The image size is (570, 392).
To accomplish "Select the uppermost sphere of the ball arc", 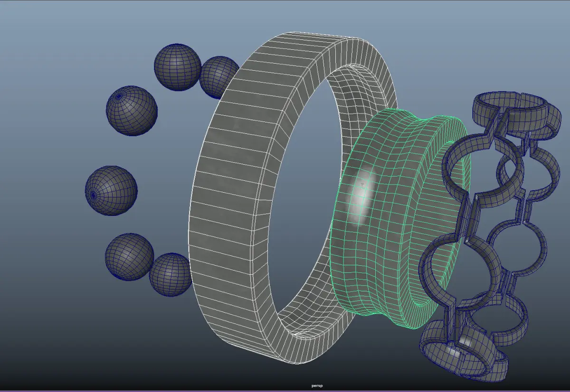I will pyautogui.click(x=178, y=67).
